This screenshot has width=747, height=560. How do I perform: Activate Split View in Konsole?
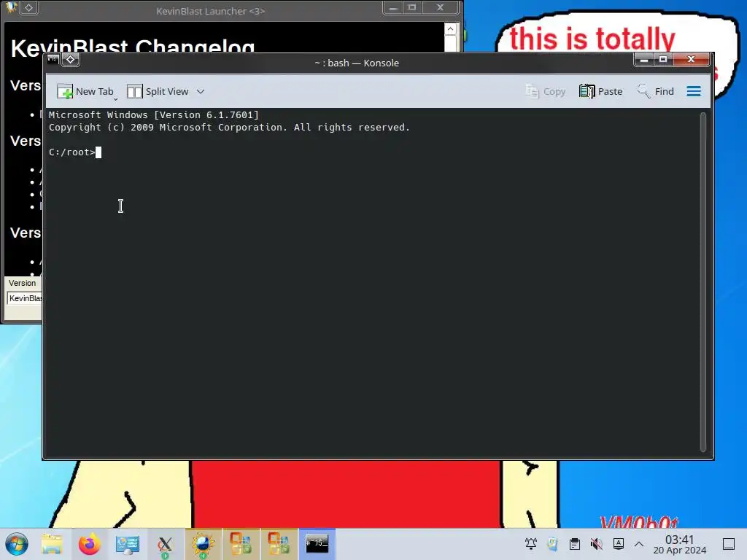[158, 91]
